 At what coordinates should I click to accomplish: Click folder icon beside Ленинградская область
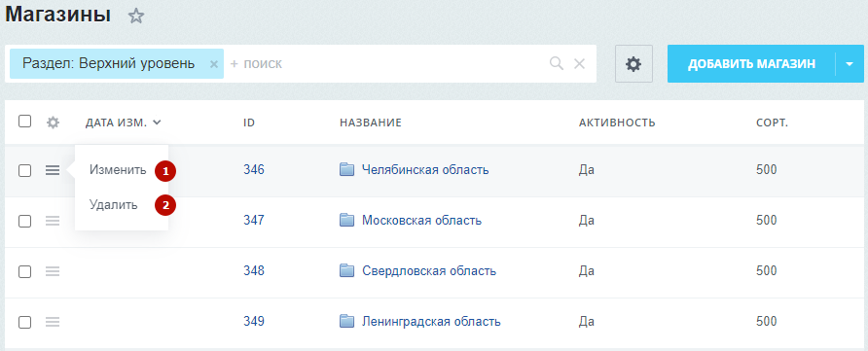click(x=346, y=321)
